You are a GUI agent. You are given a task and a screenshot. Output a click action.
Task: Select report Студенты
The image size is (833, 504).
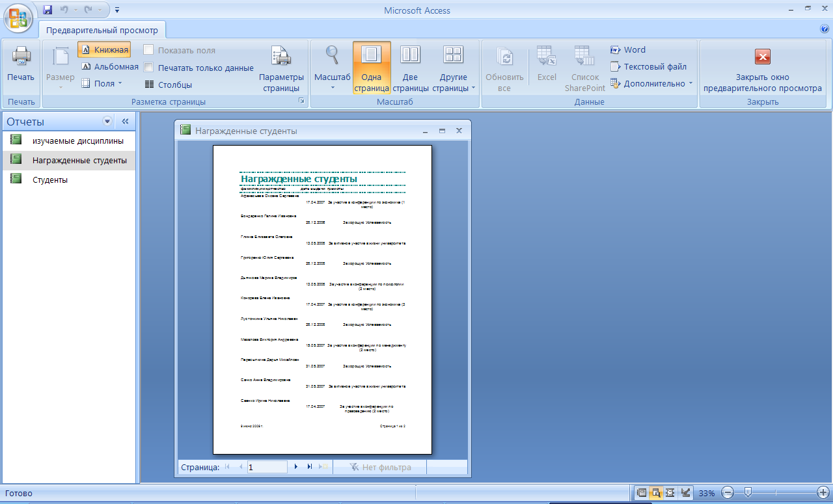tap(68, 179)
